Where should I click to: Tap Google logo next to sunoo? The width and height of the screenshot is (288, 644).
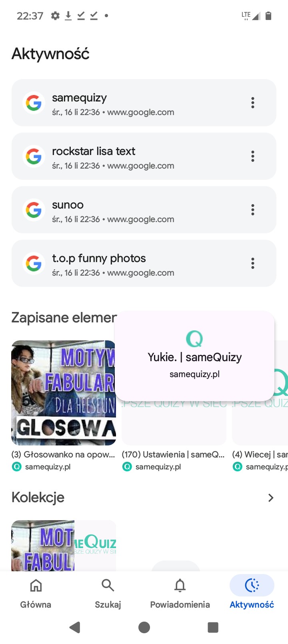[x=34, y=210]
